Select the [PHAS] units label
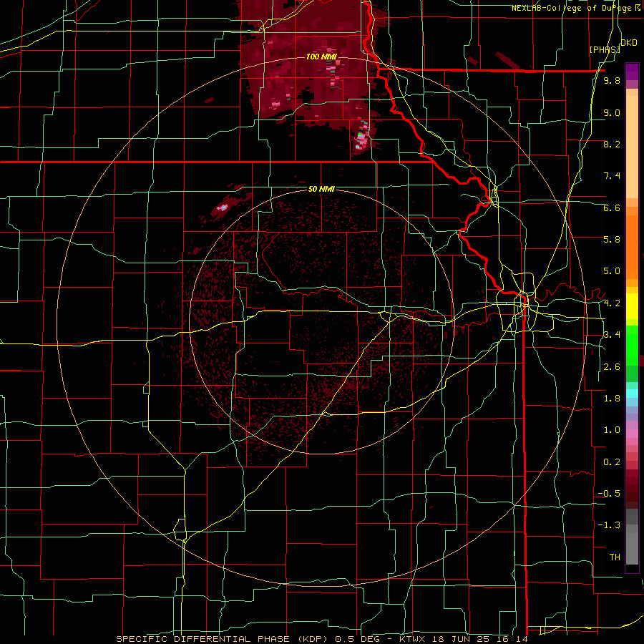This screenshot has height=644, width=644. point(605,50)
